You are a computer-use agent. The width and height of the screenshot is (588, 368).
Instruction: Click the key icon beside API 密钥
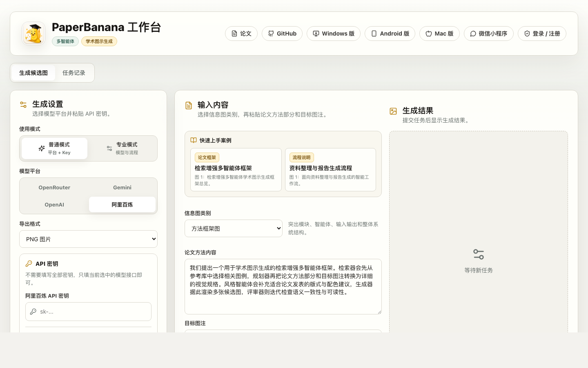[29, 264]
